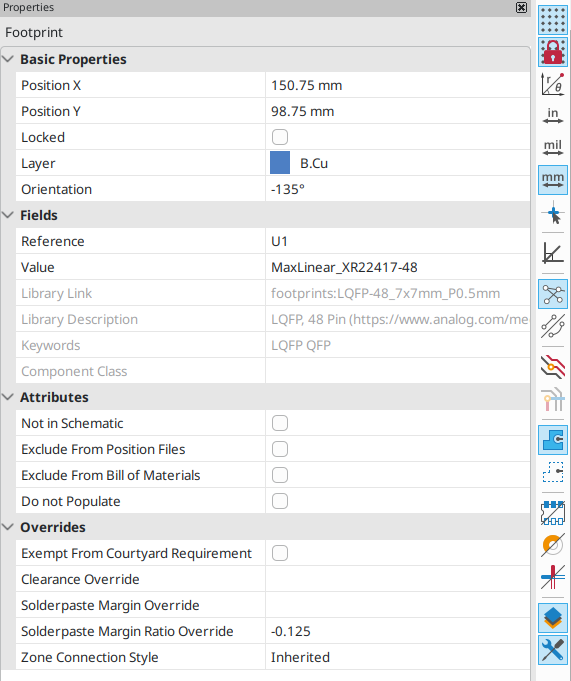Open Zone Connection Style Inherited dropdown

(398, 657)
